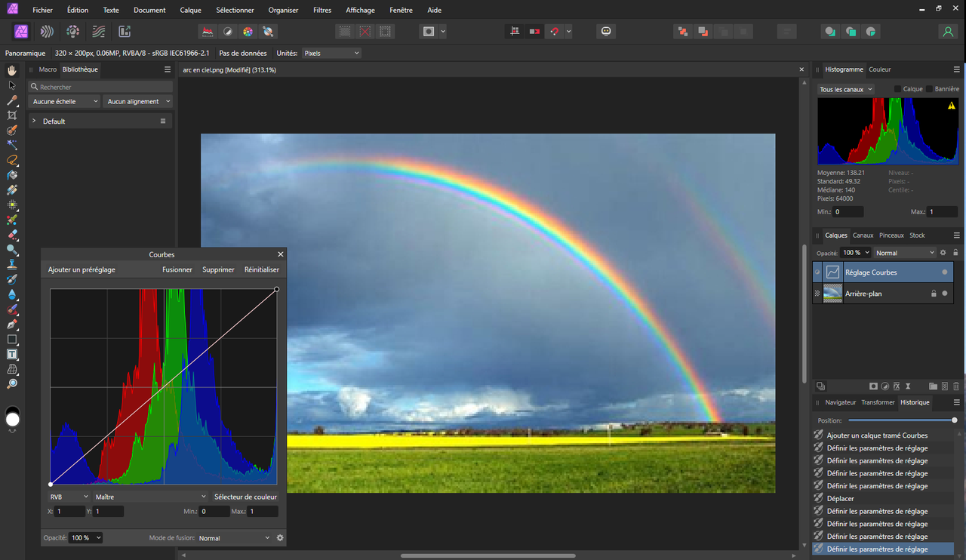Click Supprimer in Courbes dialog
The height and width of the screenshot is (560, 966).
coord(218,269)
